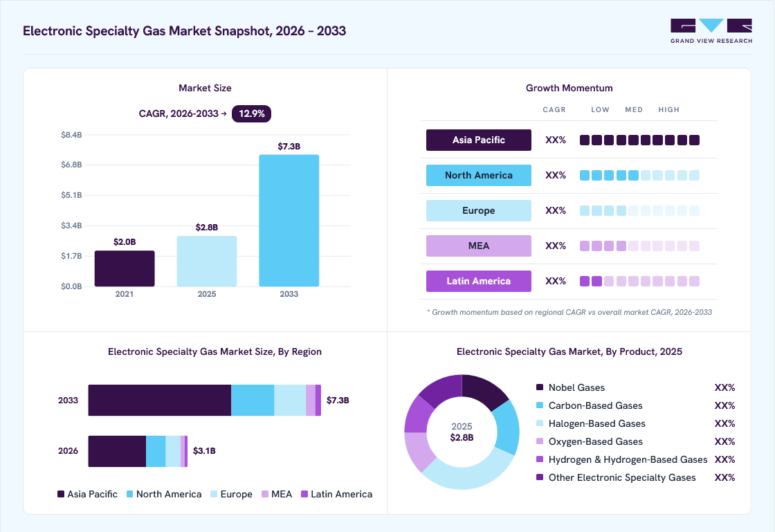This screenshot has height=532, width=775.
Task: Click the Oxygen-Based Gases legend swatch
Action: click(540, 441)
